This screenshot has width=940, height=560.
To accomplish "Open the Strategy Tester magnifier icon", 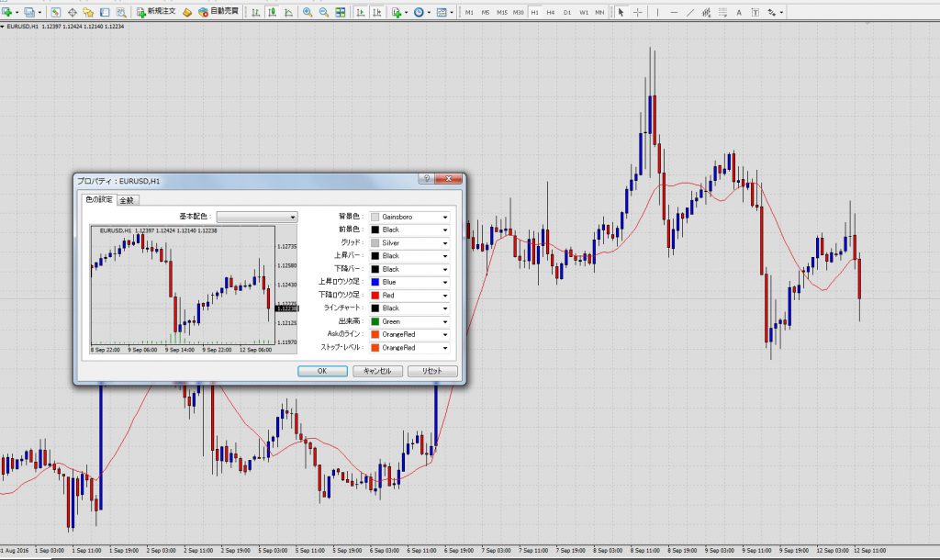I will click(x=120, y=12).
